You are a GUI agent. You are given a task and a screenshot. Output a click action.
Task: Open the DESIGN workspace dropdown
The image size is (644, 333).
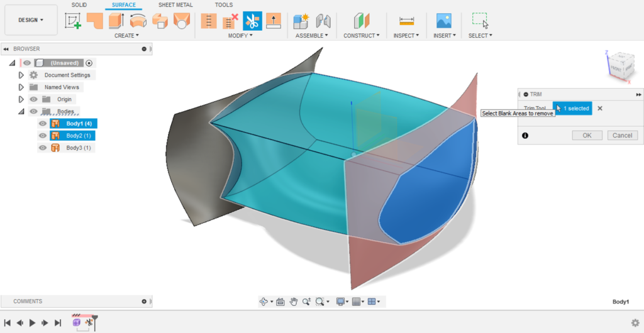click(31, 20)
